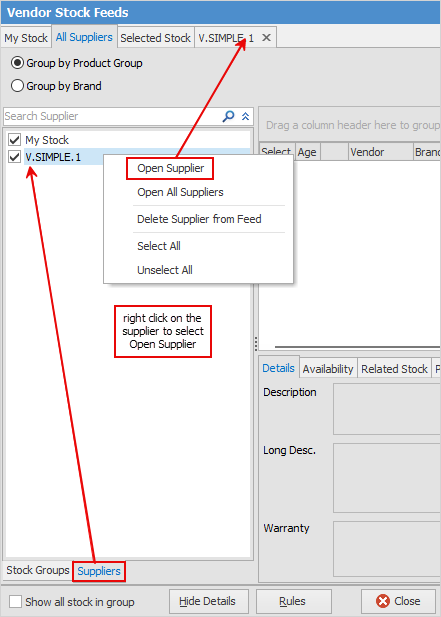Enable Show all stock in group
Image resolution: width=441 pixels, height=617 pixels.
coord(15,602)
